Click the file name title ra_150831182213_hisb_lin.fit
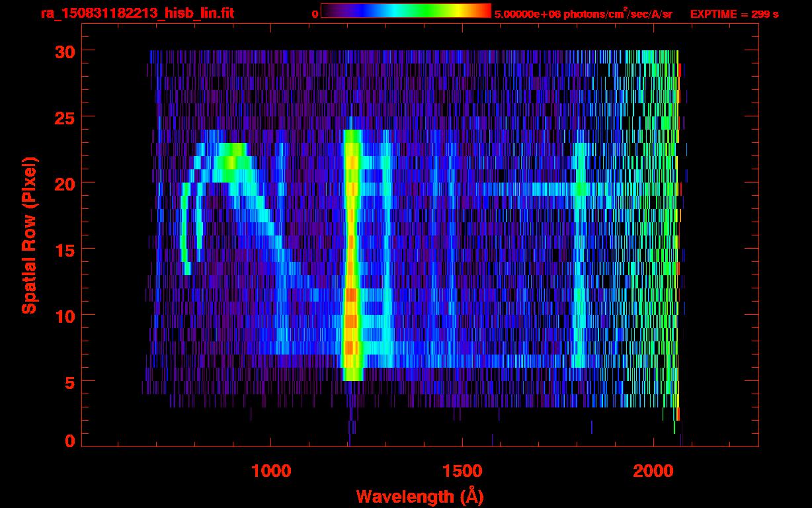This screenshot has height=508, width=812. [x=136, y=13]
